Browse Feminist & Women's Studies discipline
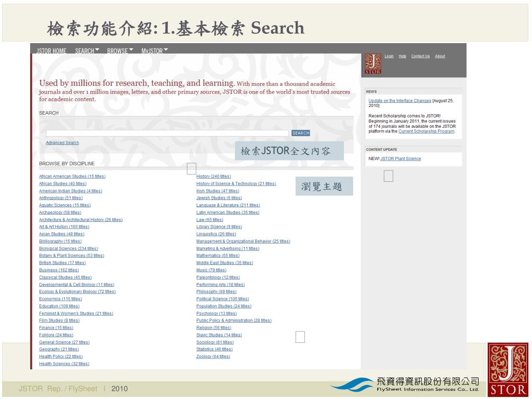 click(76, 313)
